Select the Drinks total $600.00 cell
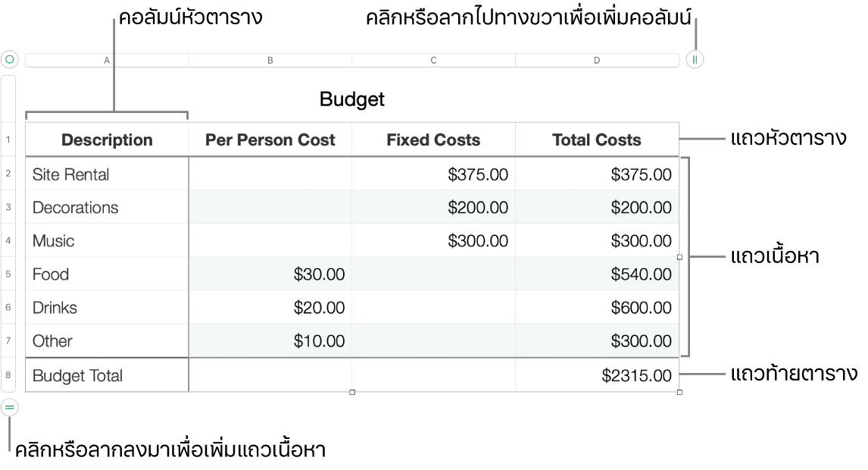The height and width of the screenshot is (470, 868). tap(597, 307)
